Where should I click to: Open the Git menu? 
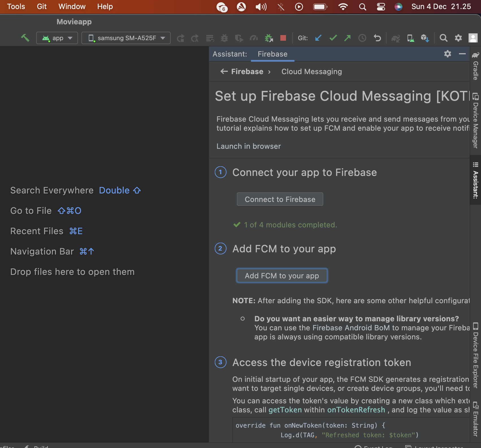click(42, 7)
